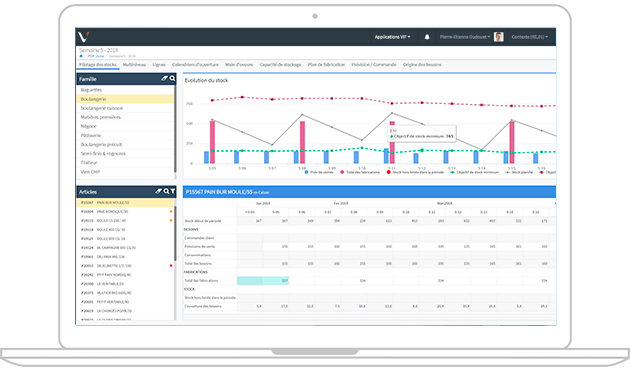
Task: Toggle Stock hors limite dans la période legend
Action: [x=415, y=172]
